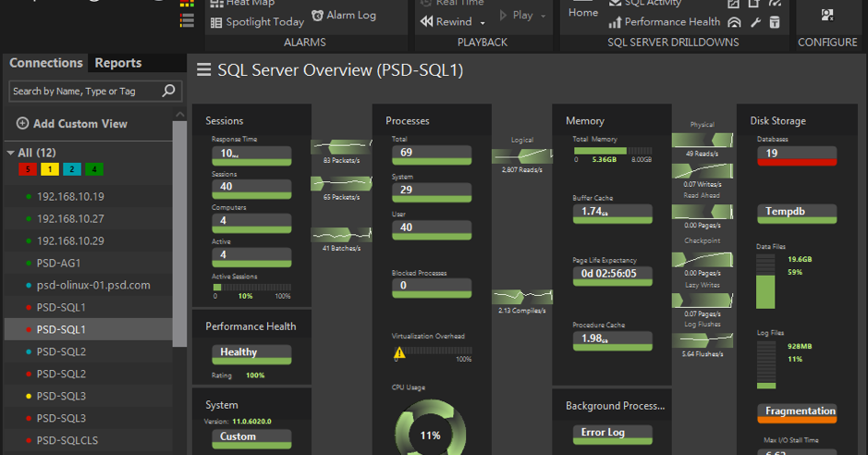Click the magnifier search icon

tap(169, 91)
